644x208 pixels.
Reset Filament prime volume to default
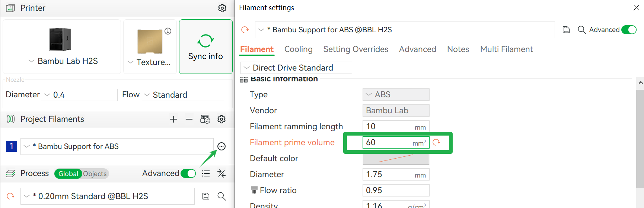(x=437, y=142)
